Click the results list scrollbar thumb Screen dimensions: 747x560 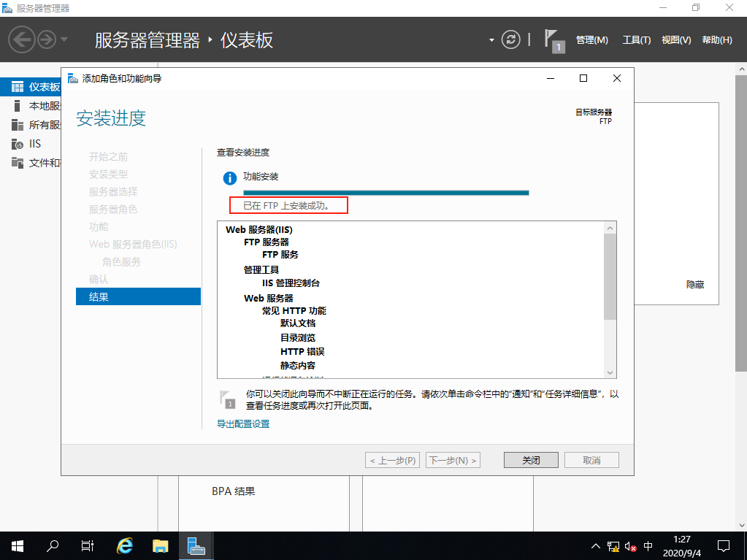pos(610,277)
